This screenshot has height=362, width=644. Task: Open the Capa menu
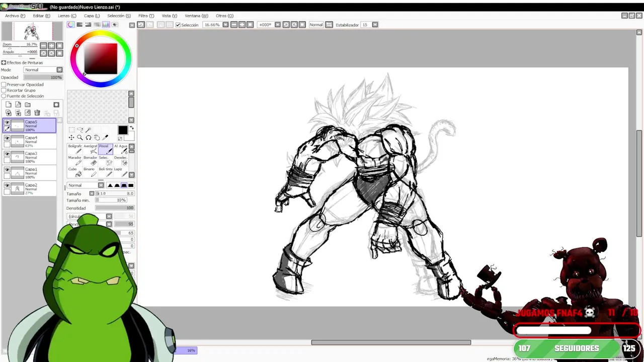92,16
